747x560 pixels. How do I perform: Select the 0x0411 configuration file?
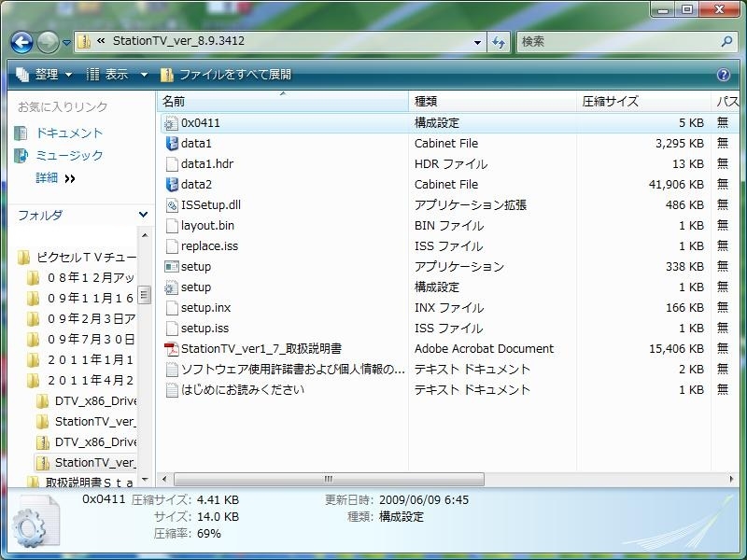(x=200, y=123)
